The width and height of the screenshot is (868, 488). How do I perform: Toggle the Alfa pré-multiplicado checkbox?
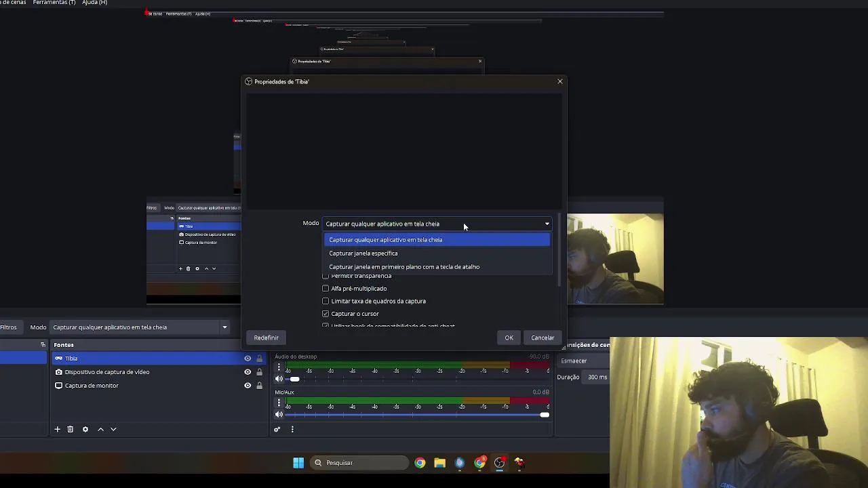click(x=325, y=289)
